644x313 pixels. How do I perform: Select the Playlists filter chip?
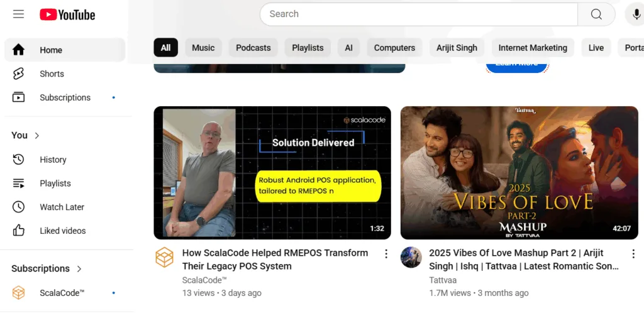click(x=308, y=48)
